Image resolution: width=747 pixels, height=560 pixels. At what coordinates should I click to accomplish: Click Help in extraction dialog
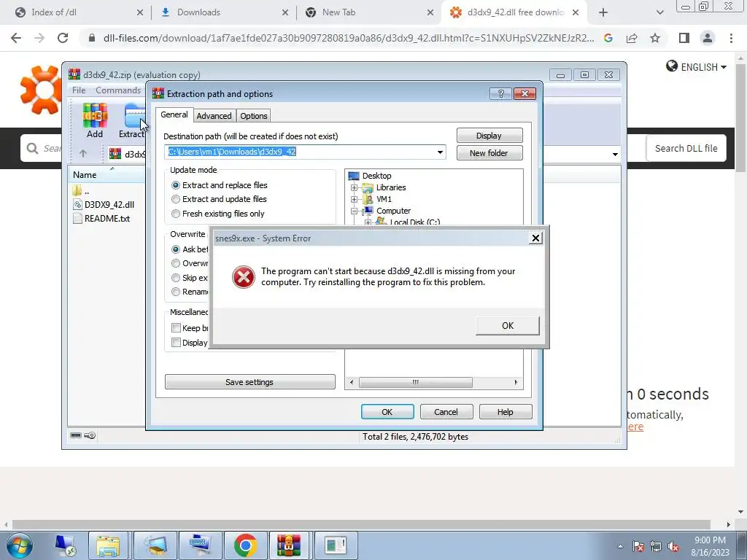coord(505,412)
